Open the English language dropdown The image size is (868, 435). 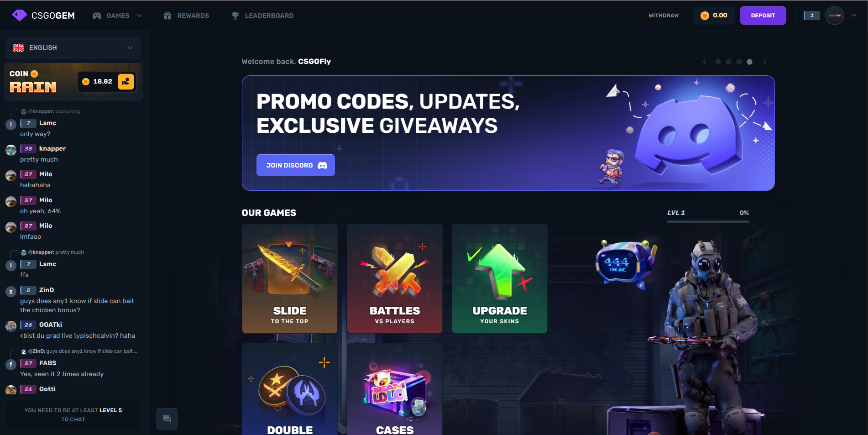point(73,47)
